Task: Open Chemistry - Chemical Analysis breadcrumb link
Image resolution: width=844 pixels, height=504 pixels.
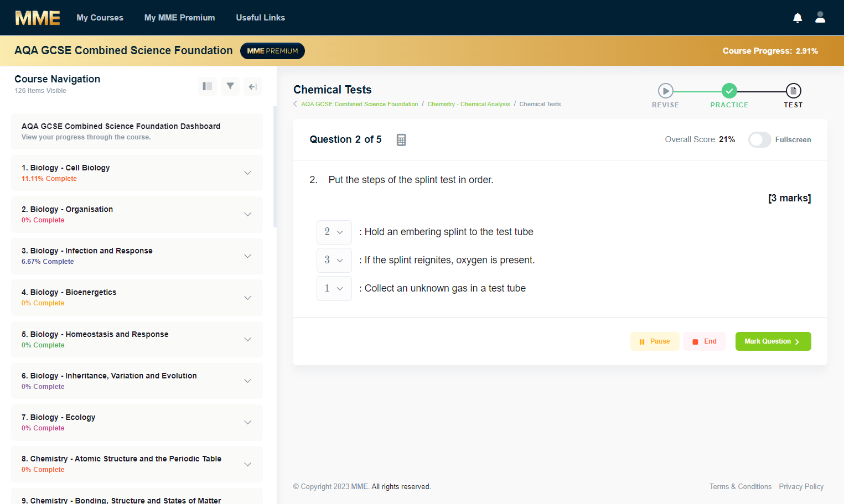Action: point(469,104)
